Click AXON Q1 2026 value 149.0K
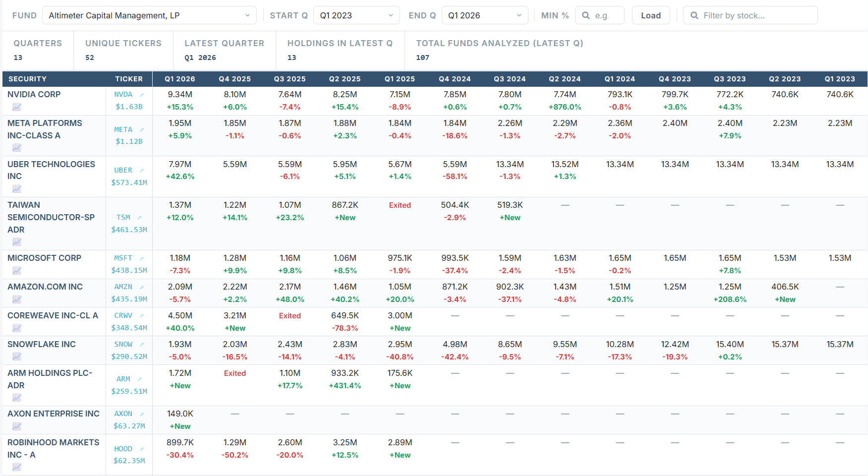This screenshot has width=868, height=476. tap(180, 414)
